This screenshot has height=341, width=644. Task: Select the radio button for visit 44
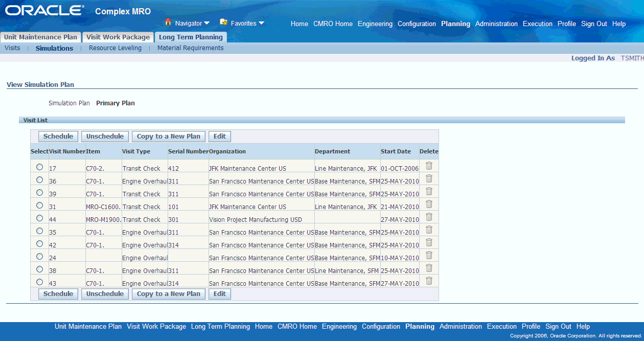click(39, 218)
